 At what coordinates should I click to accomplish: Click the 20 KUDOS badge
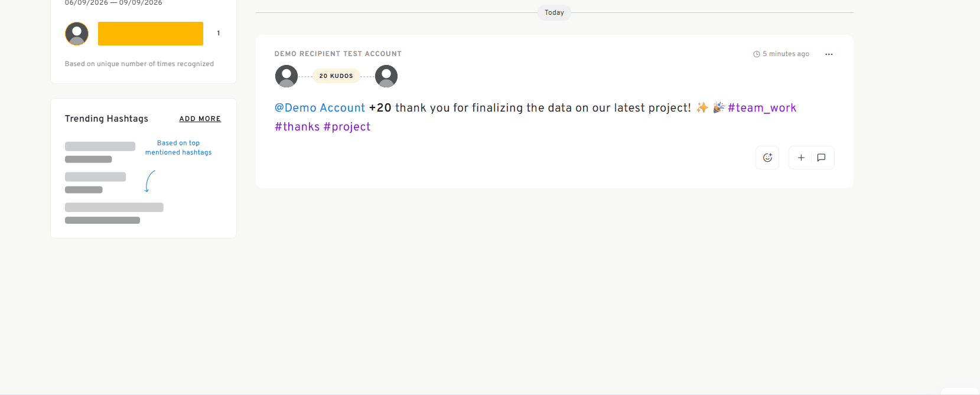tap(336, 76)
